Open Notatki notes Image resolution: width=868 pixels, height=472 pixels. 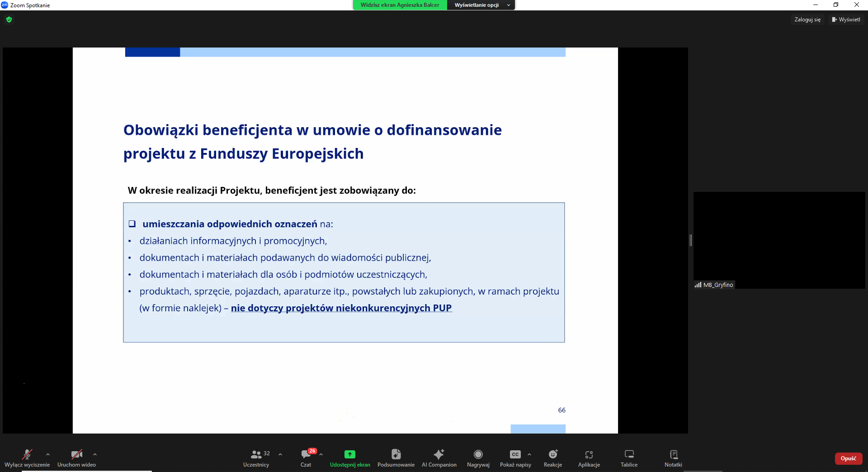673,458
